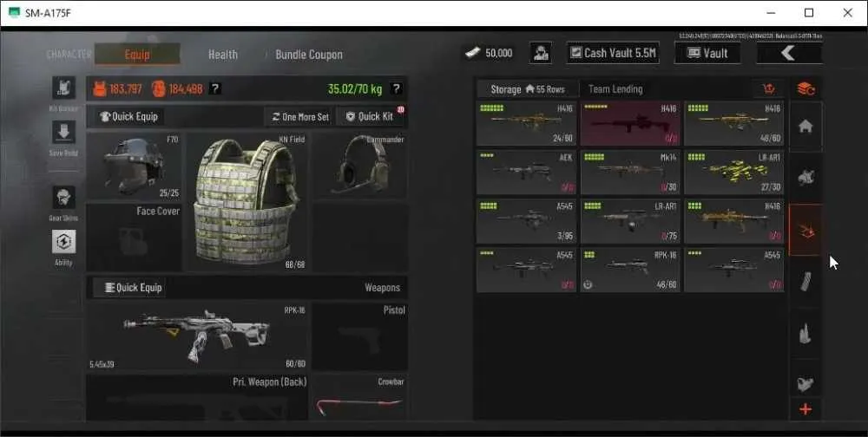Viewport: 868px width, 437px height.
Task: Select the Crowbar melee slot
Action: pos(360,398)
